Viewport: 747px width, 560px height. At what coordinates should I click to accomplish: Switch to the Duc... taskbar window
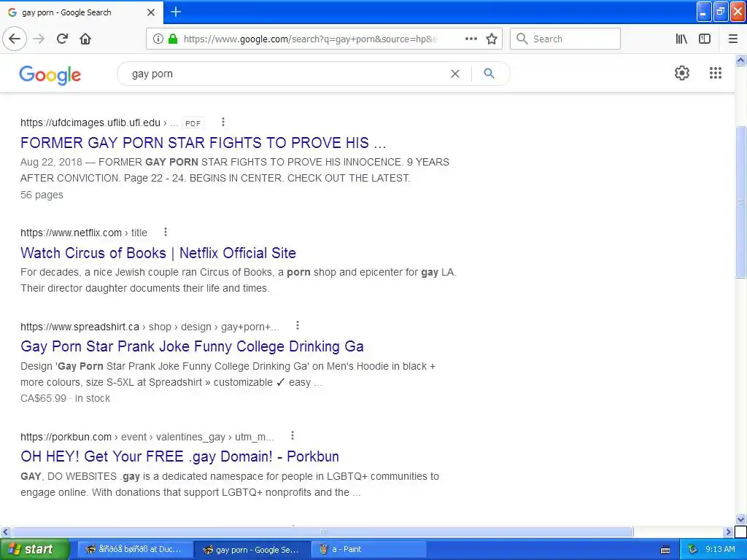(x=135, y=549)
